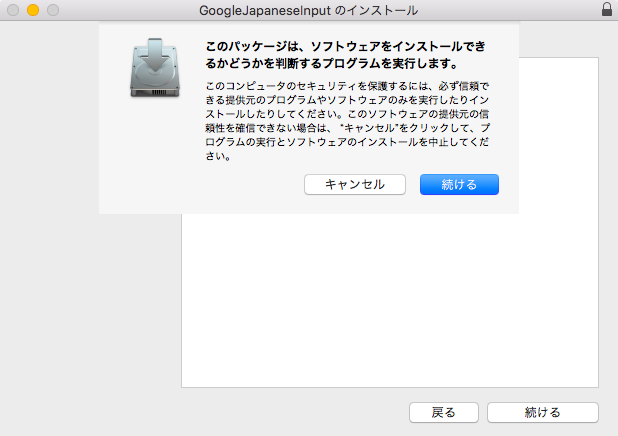
Task: Click the bold heading このパッケージは、ソフトウェアを…
Action: tap(345, 55)
